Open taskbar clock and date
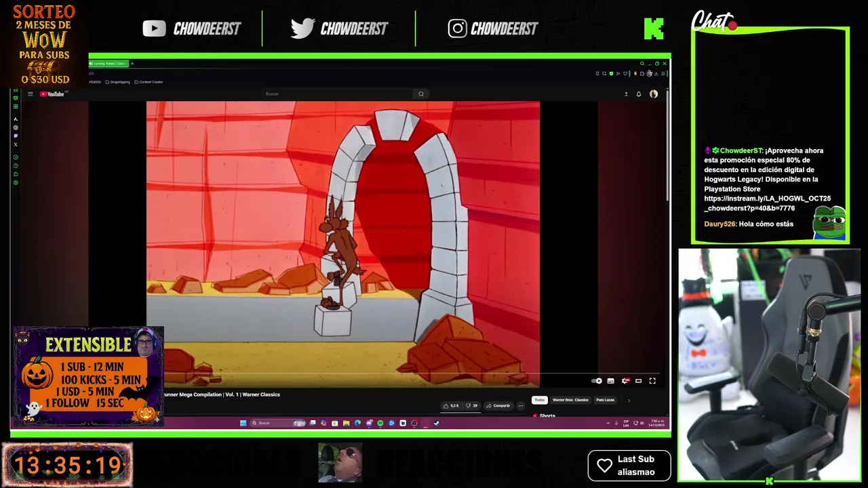Image resolution: width=868 pixels, height=488 pixels. (x=656, y=423)
